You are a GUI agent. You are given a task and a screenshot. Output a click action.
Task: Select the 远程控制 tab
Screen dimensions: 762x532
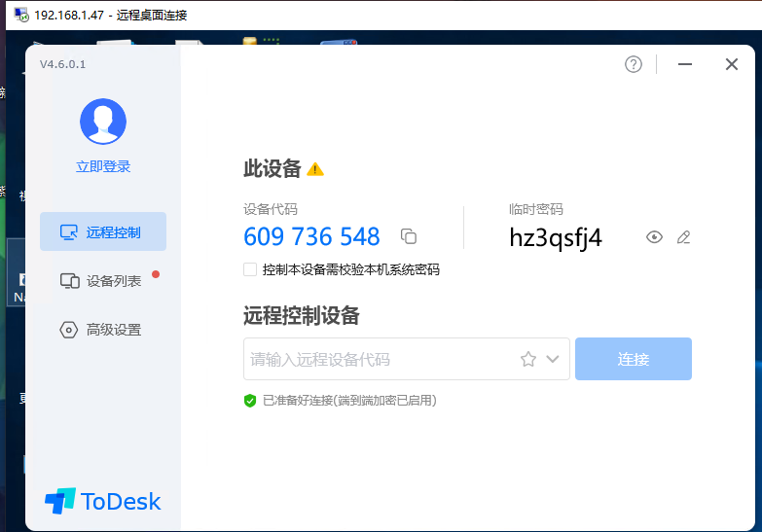click(x=103, y=232)
